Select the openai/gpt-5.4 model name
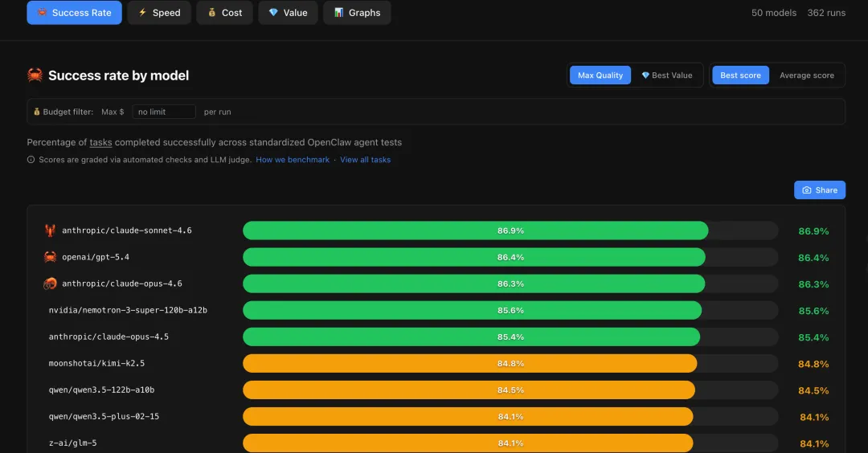 pos(95,257)
